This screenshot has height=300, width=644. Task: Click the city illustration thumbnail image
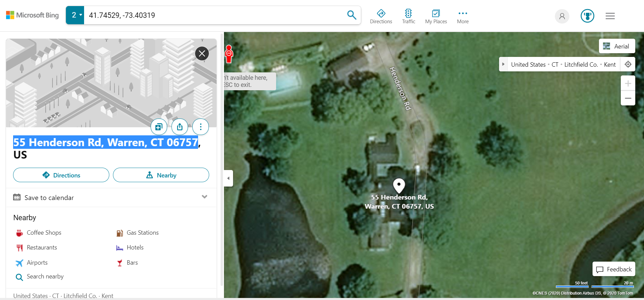tap(111, 83)
